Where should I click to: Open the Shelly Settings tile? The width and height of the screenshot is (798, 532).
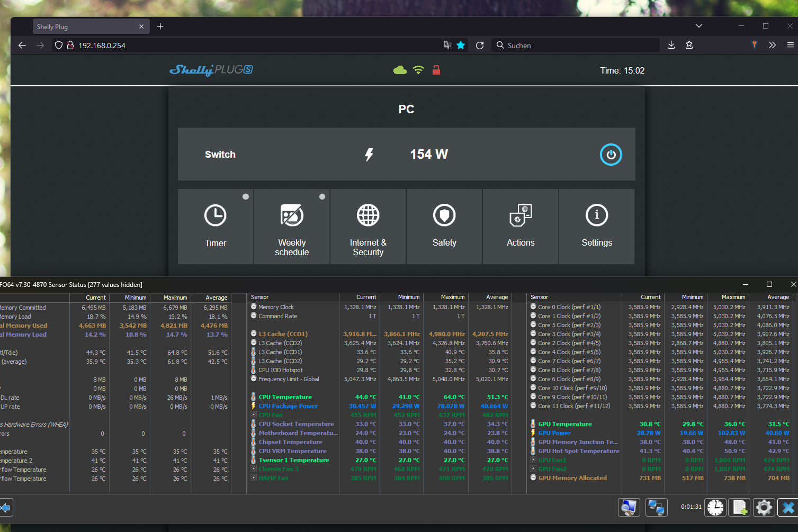coord(597,227)
